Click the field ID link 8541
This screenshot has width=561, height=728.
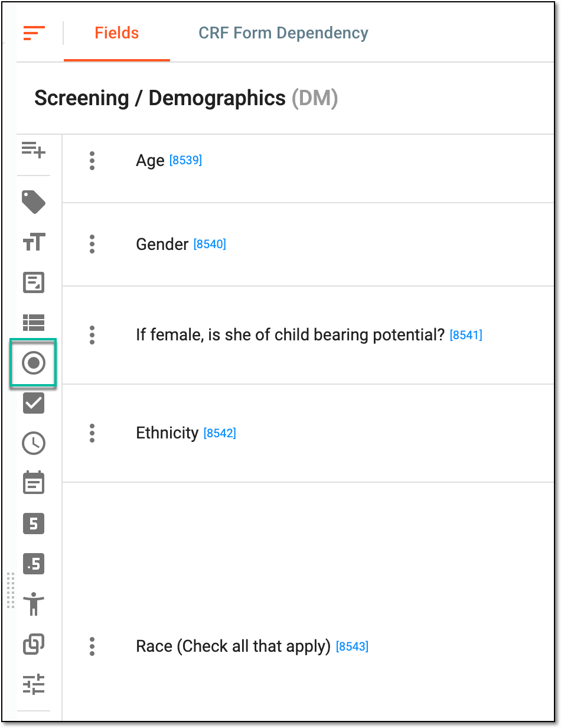tap(466, 335)
